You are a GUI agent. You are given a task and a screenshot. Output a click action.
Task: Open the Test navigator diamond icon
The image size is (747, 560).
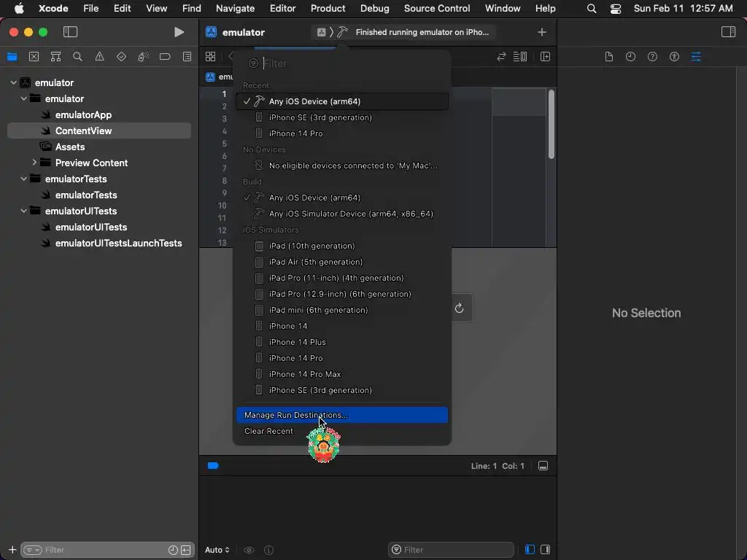pyautogui.click(x=121, y=57)
